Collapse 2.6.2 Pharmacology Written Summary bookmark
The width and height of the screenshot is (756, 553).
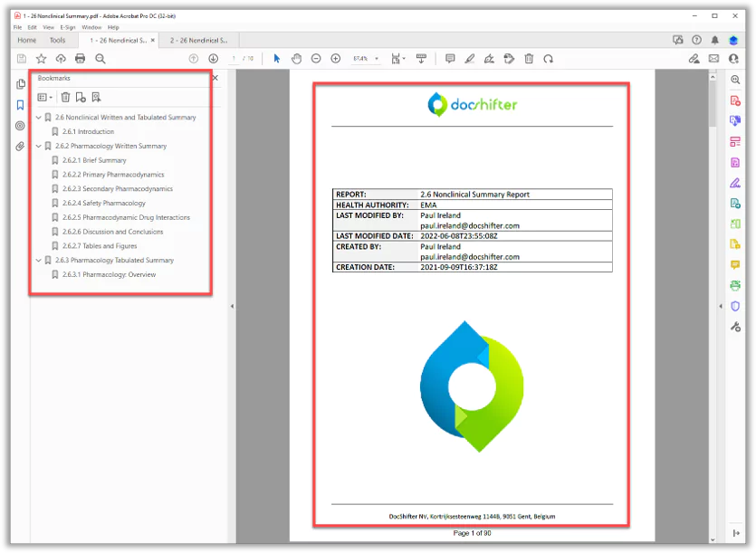tap(39, 146)
